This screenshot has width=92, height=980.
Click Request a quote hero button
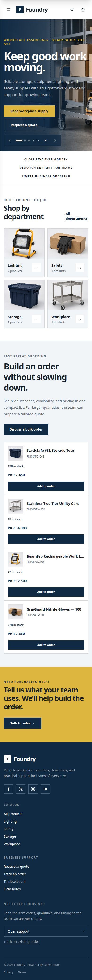point(24,125)
